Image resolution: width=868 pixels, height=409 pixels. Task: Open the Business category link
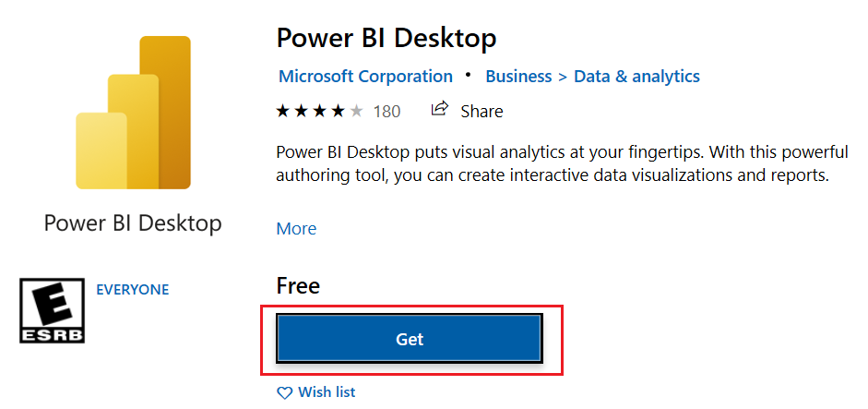click(x=518, y=76)
